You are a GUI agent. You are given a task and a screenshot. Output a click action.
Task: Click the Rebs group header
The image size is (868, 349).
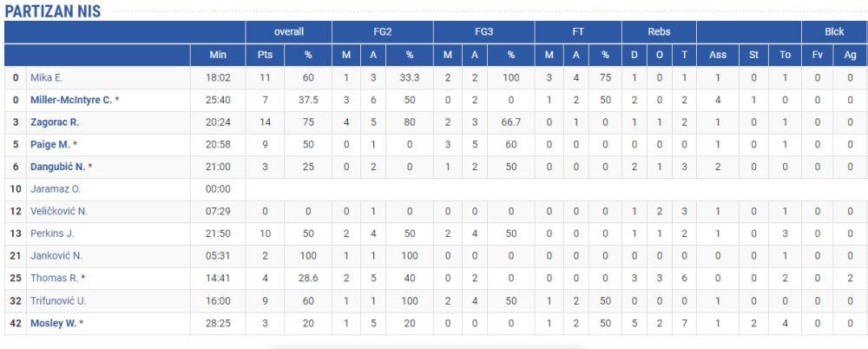pyautogui.click(x=659, y=31)
